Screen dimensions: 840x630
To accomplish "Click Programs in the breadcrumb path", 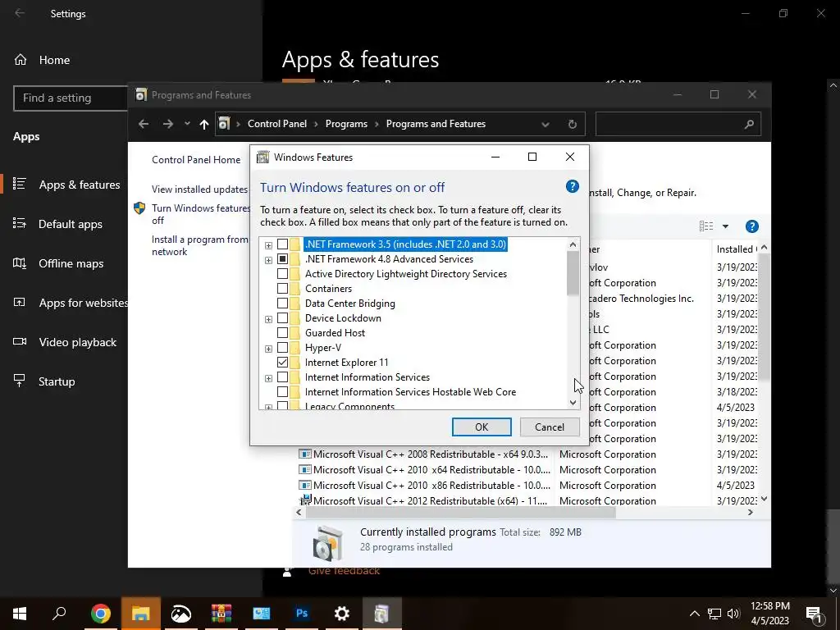I will [346, 124].
